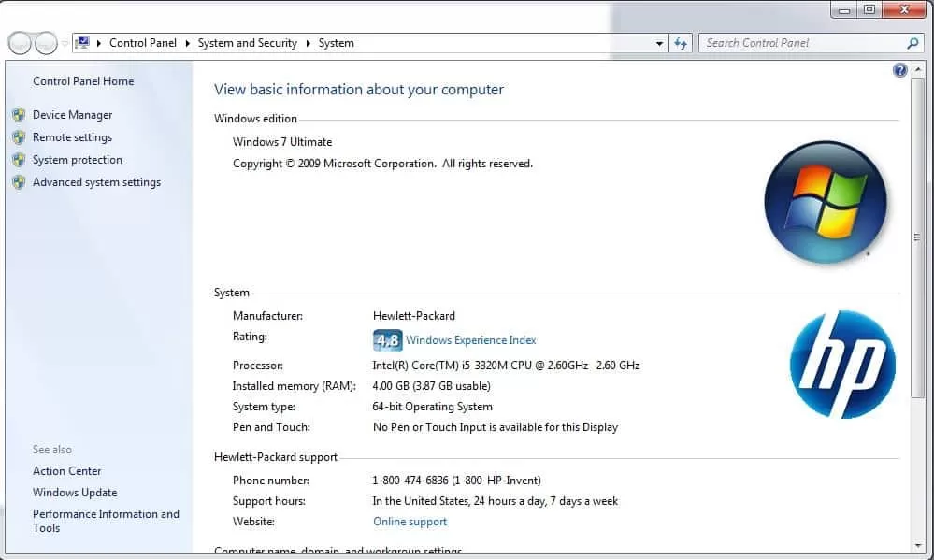Maximize the System window
Screen dimensions: 934x560
[869, 9]
